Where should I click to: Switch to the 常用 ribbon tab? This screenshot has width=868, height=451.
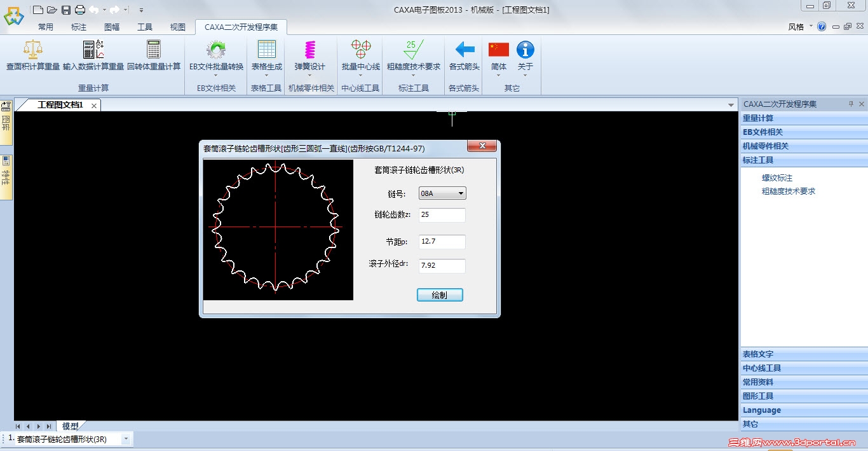pos(46,27)
